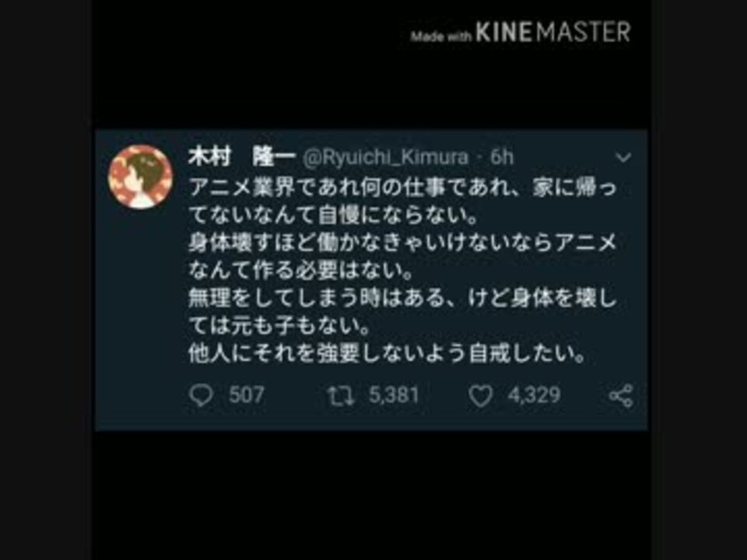Image resolution: width=747 pixels, height=560 pixels.
Task: Click the 5,381 retweet count
Action: tap(394, 395)
